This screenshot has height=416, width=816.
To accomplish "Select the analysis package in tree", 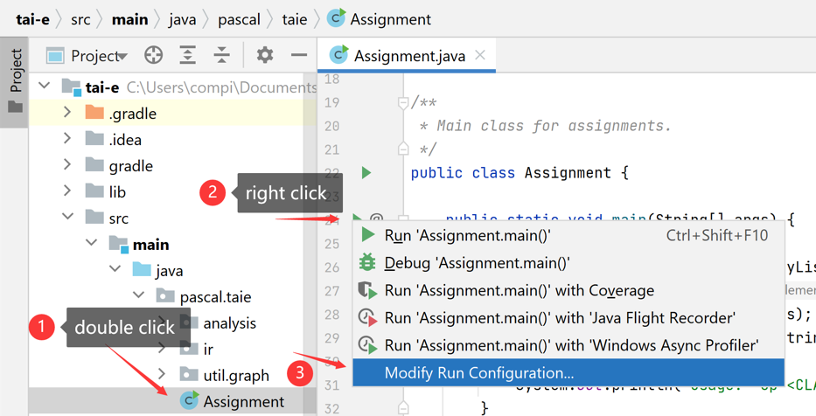I will point(230,323).
